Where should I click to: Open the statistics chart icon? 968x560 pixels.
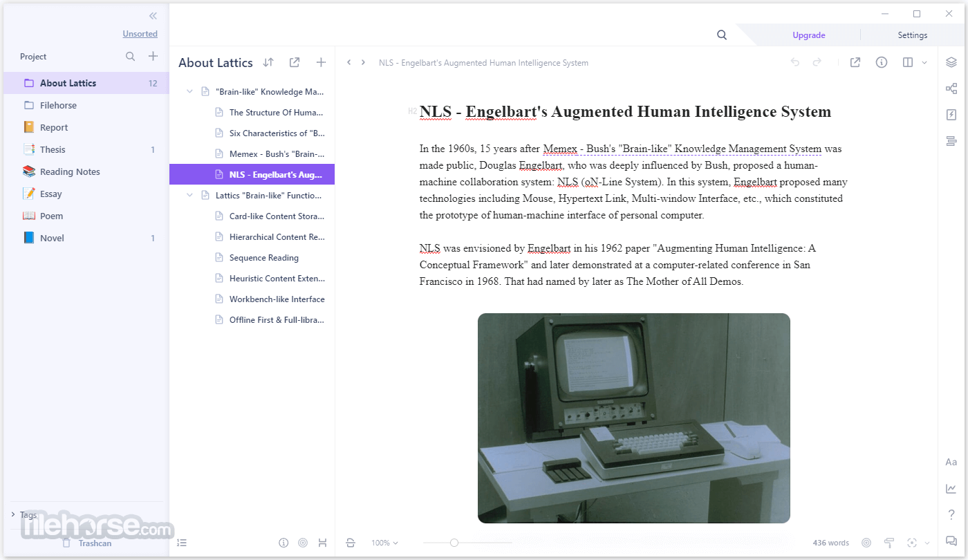[951, 489]
